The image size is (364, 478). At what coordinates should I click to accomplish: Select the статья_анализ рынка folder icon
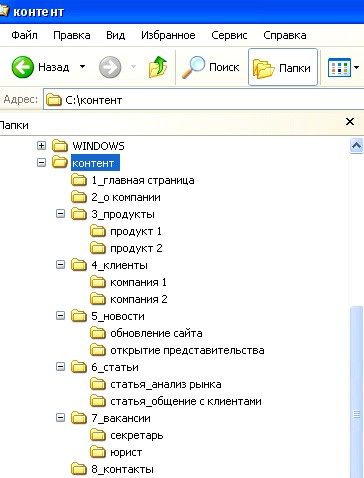pos(98,384)
